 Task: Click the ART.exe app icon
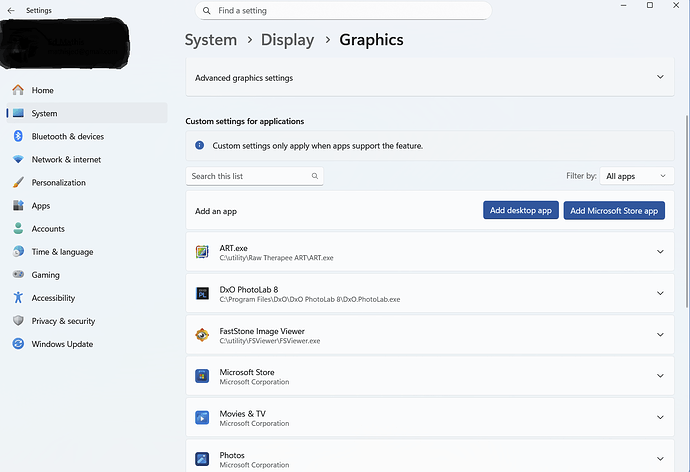coord(202,252)
